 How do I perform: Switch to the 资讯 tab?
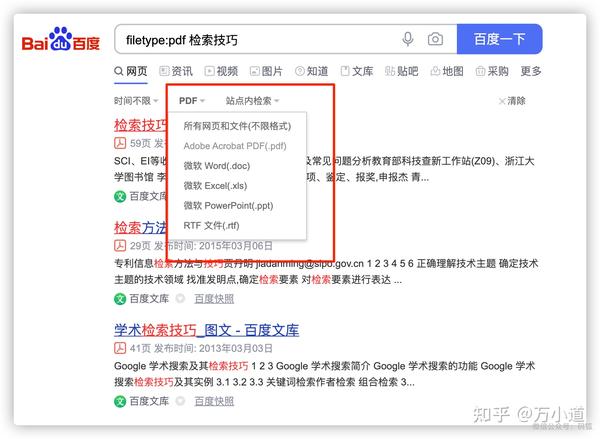pos(176,71)
